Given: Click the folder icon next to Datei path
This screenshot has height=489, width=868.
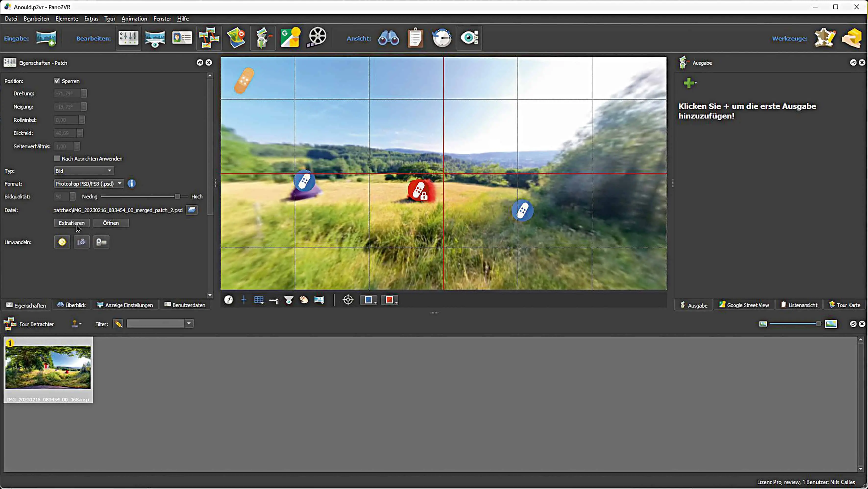Looking at the screenshot, I should pyautogui.click(x=192, y=210).
